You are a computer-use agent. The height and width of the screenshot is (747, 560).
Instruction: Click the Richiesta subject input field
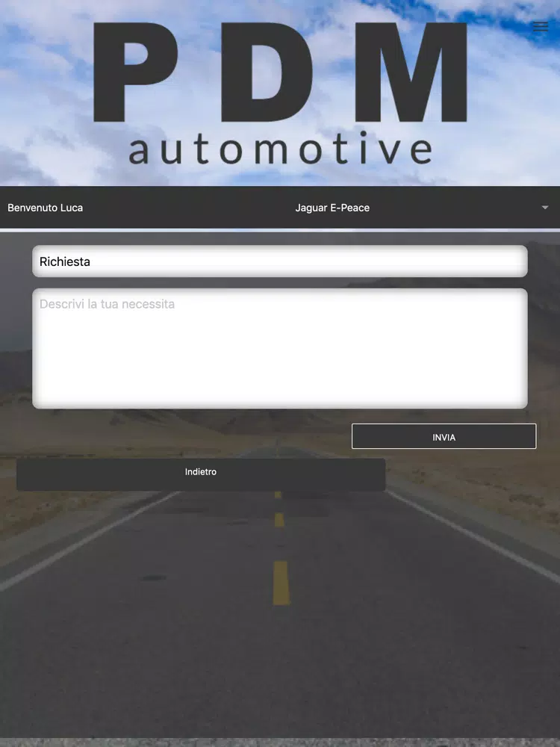tap(280, 261)
